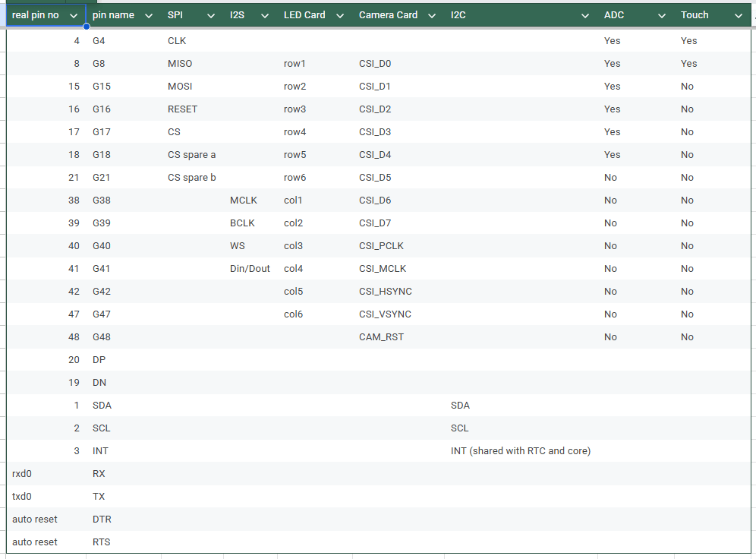Select the 'CAM_RST' cell
The height and width of the screenshot is (559, 756).
400,337
